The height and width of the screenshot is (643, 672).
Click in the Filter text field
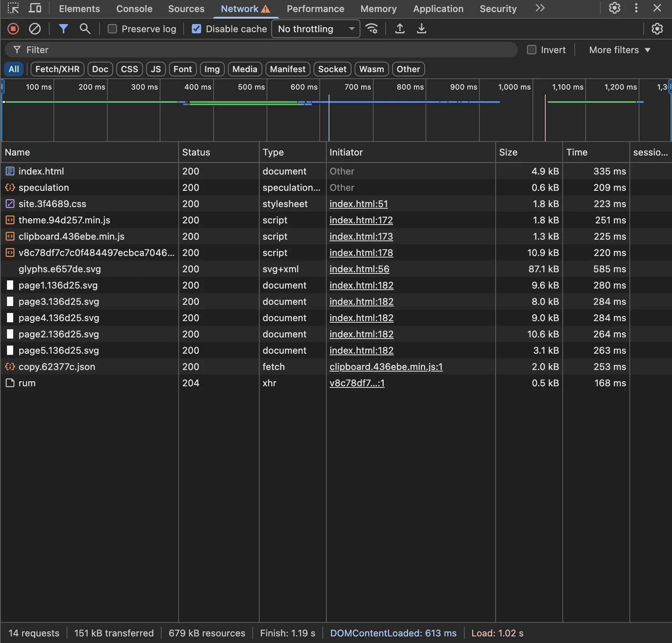point(261,50)
